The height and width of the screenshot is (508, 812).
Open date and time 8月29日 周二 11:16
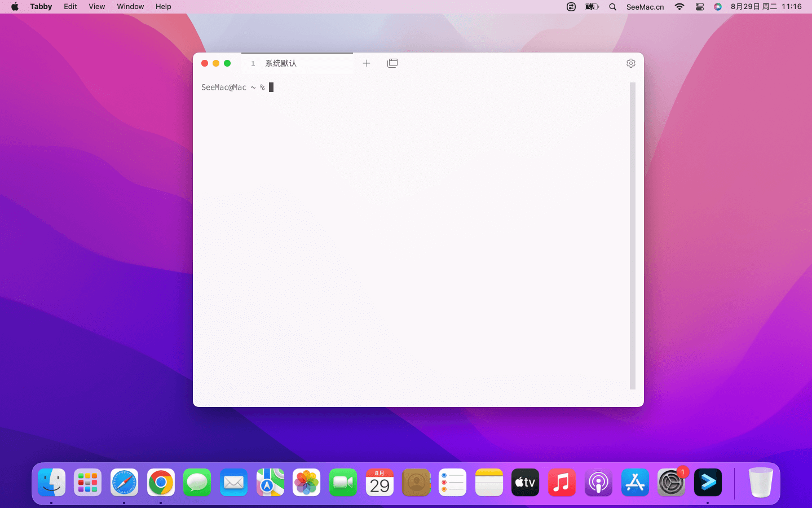[x=766, y=7]
